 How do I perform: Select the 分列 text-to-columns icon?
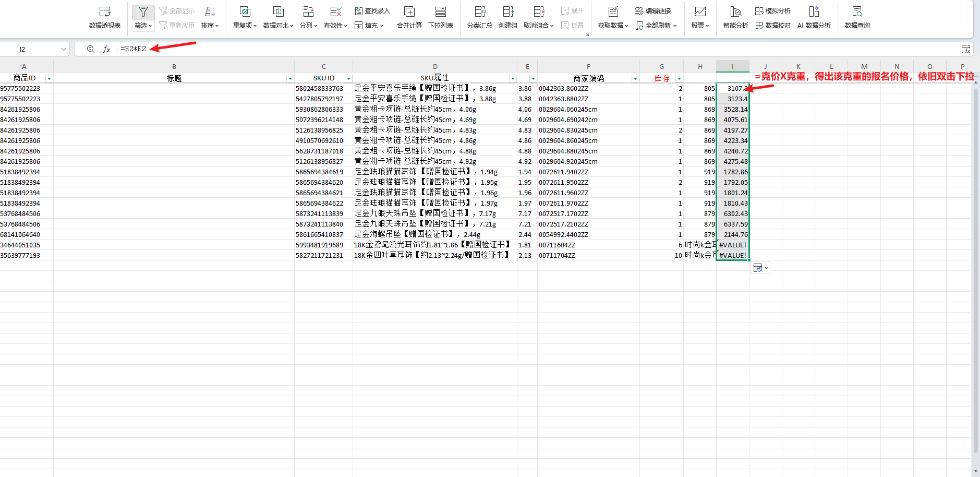[x=308, y=11]
